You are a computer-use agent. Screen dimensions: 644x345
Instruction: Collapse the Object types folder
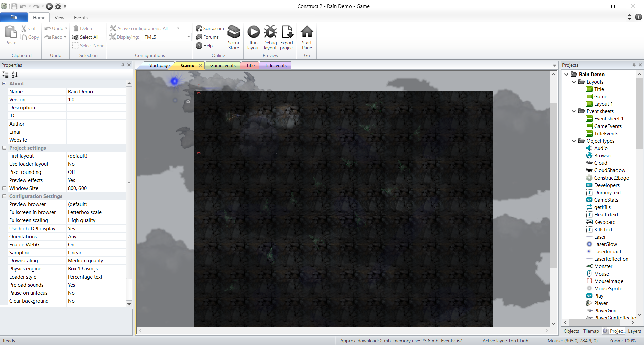point(574,141)
